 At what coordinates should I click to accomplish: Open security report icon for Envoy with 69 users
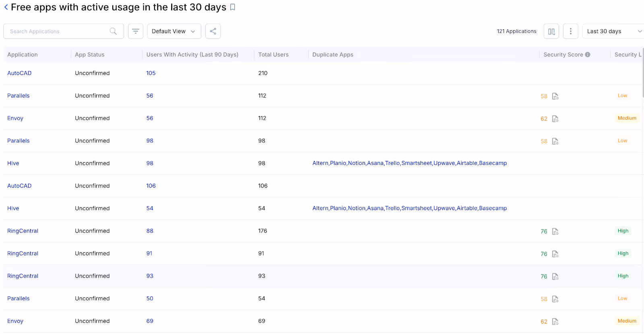(x=555, y=322)
